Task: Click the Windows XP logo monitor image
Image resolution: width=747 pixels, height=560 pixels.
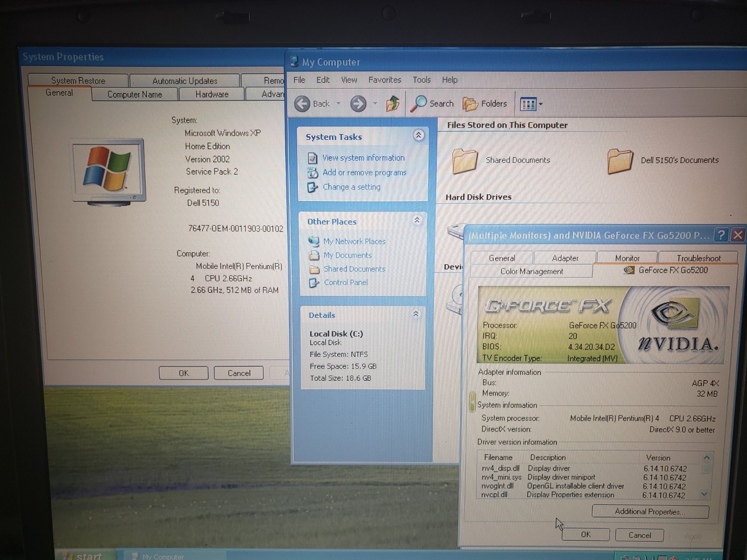Action: tap(108, 172)
